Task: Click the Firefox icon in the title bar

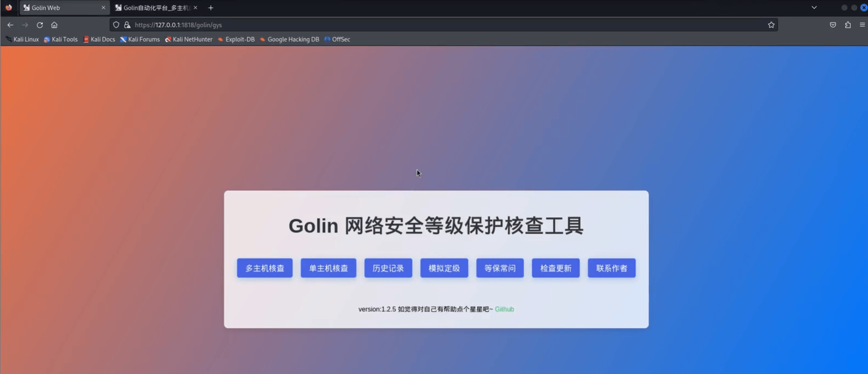Action: point(9,8)
